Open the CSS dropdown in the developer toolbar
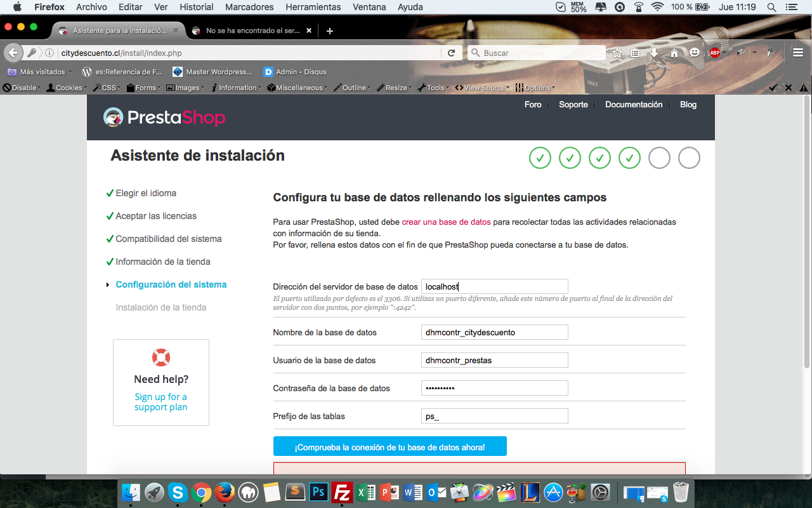812x508 pixels. pos(107,88)
